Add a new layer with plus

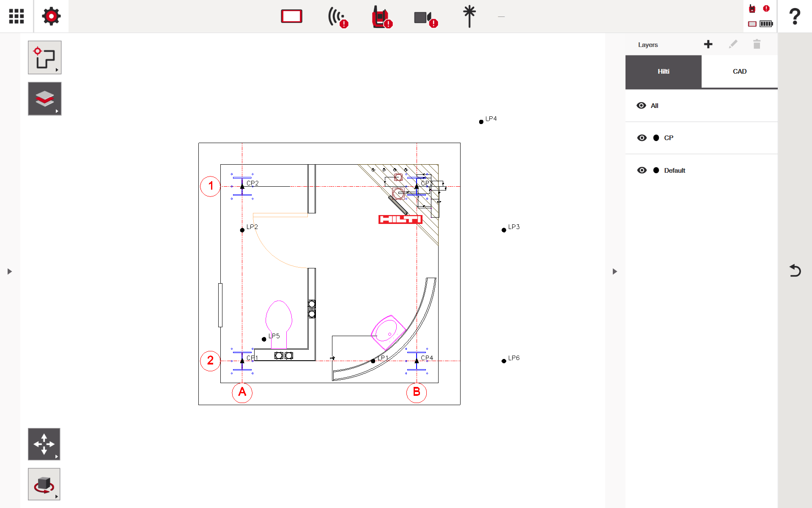708,44
